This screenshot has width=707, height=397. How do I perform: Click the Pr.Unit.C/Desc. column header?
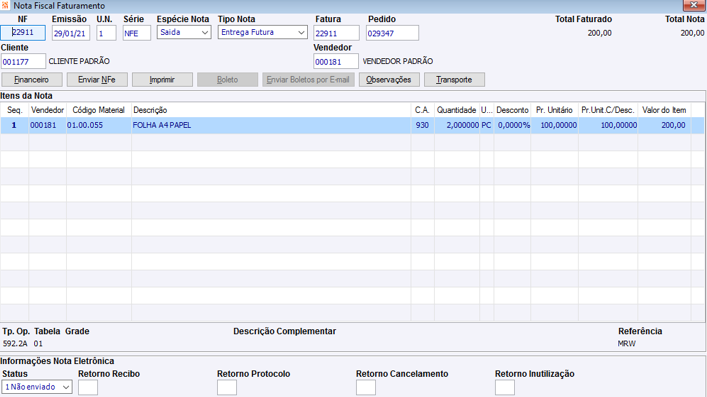(608, 110)
